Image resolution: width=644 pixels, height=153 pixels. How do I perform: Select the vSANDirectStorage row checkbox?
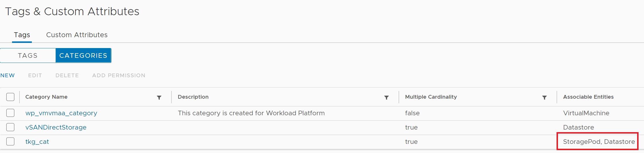(10, 127)
